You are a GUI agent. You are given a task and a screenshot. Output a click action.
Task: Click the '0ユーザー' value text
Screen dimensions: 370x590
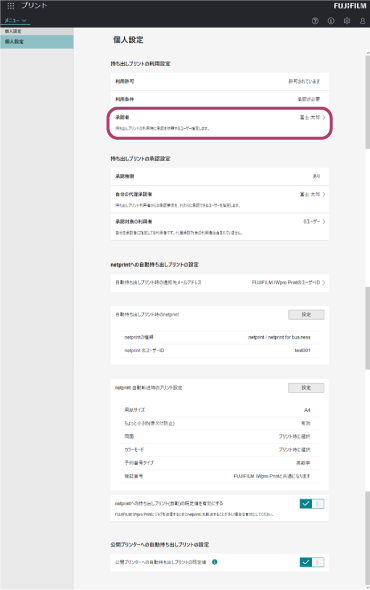[312, 222]
